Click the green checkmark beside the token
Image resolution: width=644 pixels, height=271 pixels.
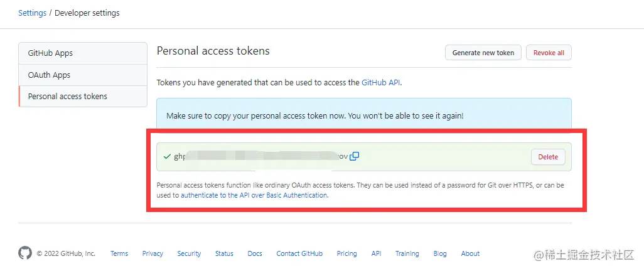167,156
